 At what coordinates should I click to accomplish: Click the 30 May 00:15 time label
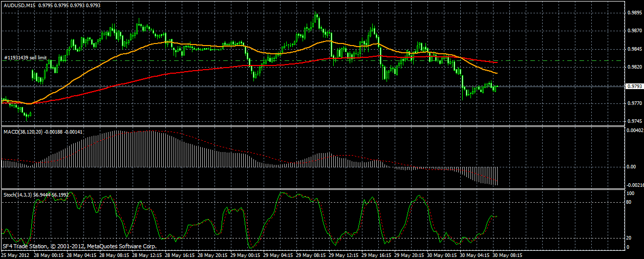[441, 254]
